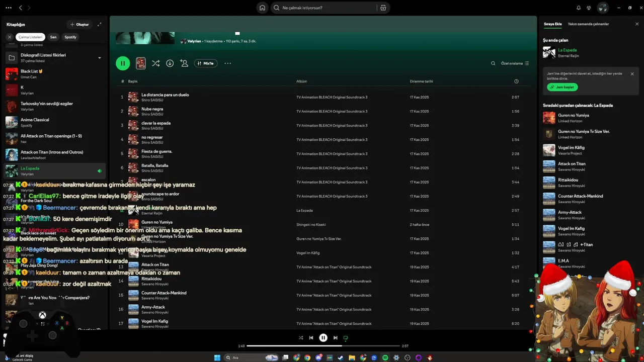Click the Oluştur create button

[79, 24]
